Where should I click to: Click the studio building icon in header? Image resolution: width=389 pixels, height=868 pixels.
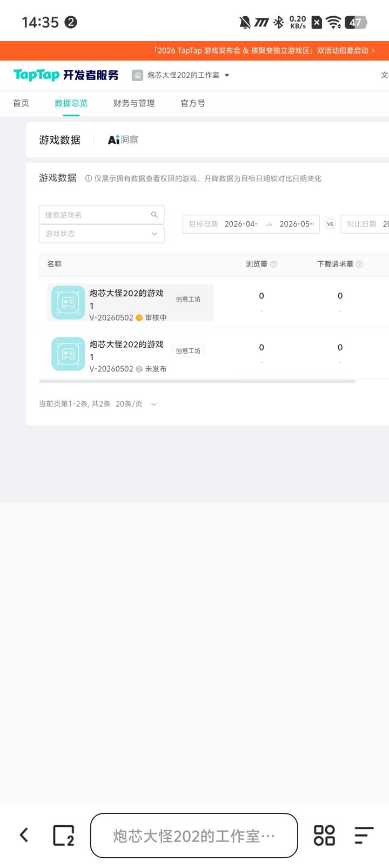click(137, 75)
